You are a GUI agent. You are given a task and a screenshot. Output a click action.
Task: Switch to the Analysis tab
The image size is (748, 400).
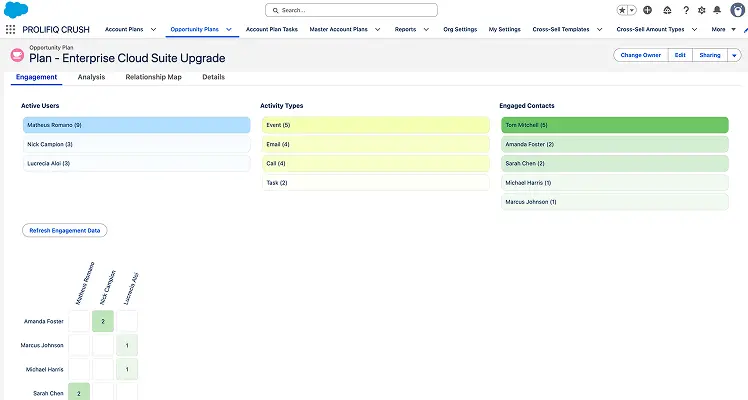(x=92, y=77)
